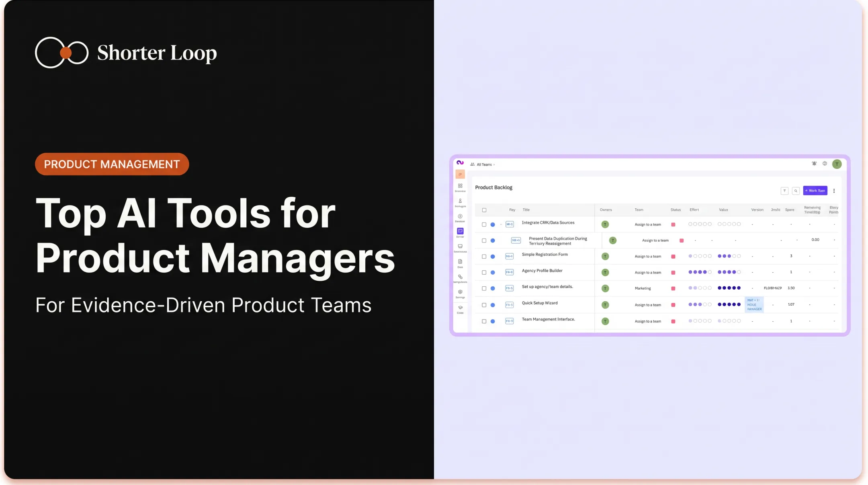Open the graduation cap icon in sidebar
Viewport: 868px width, 485px height.
(x=460, y=307)
